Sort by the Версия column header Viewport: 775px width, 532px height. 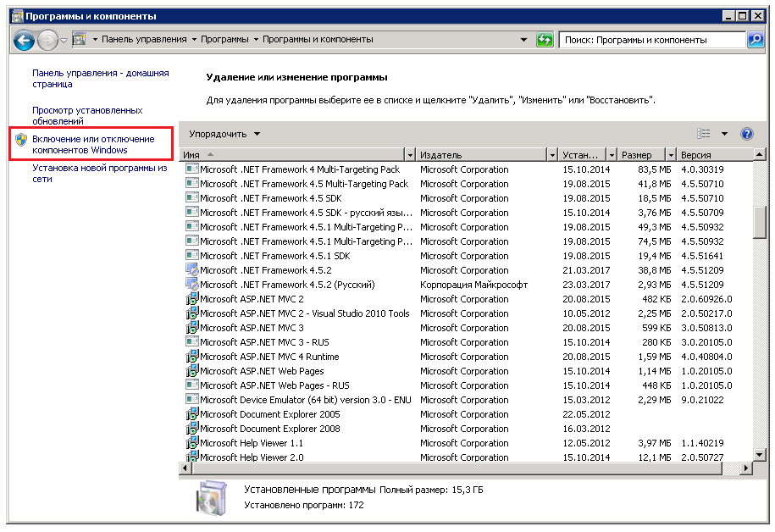(715, 155)
